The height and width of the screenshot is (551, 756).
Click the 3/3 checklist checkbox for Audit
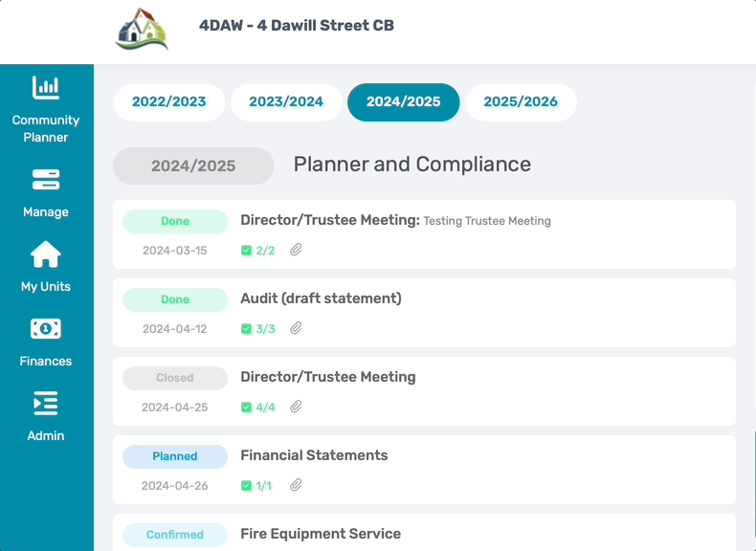click(246, 329)
